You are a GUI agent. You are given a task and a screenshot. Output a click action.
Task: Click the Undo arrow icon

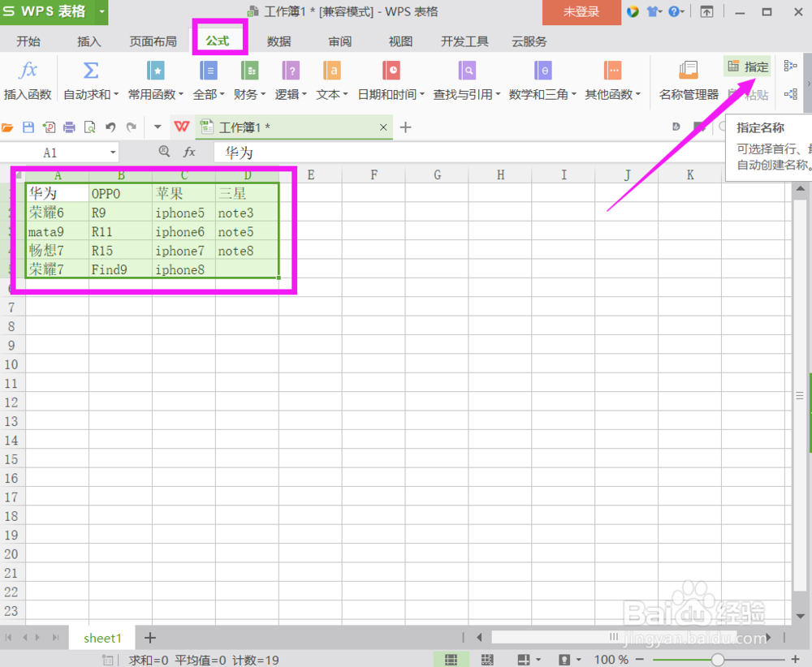(x=110, y=127)
